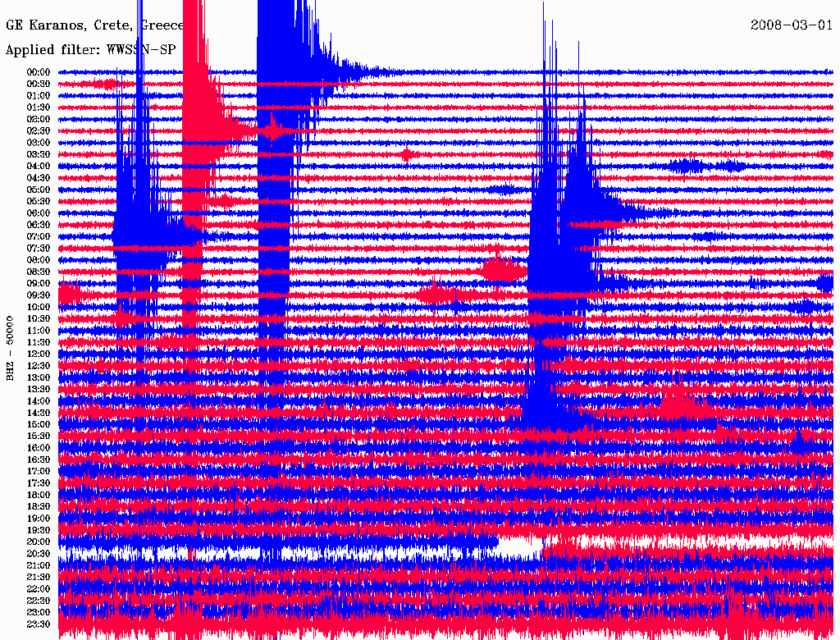Select the 10:30 time label
This screenshot has height=640, width=840.
pyautogui.click(x=39, y=319)
